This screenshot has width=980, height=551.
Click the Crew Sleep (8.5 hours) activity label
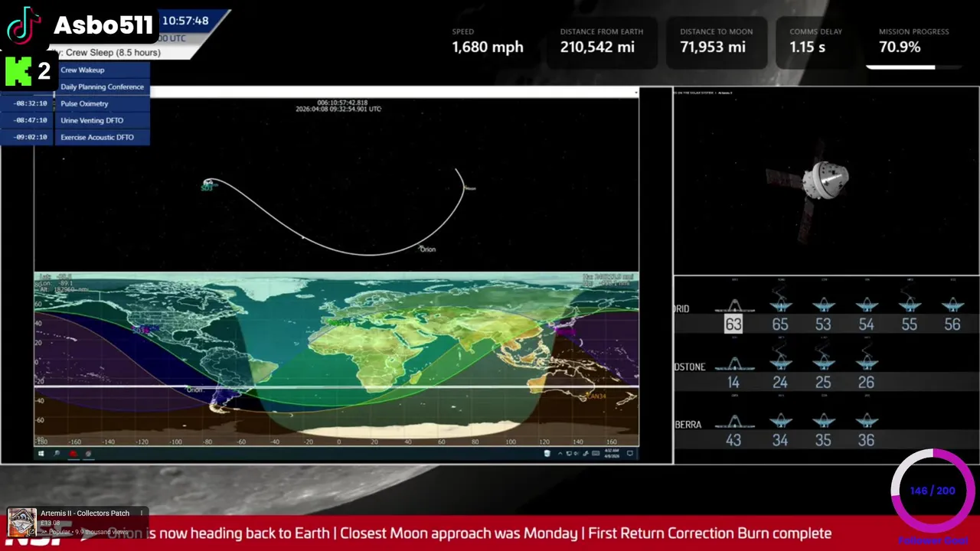click(113, 53)
